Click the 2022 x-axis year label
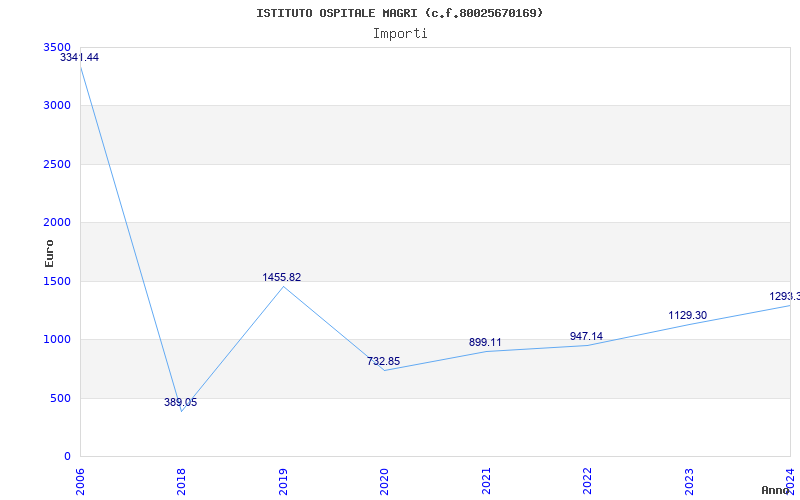 [588, 481]
